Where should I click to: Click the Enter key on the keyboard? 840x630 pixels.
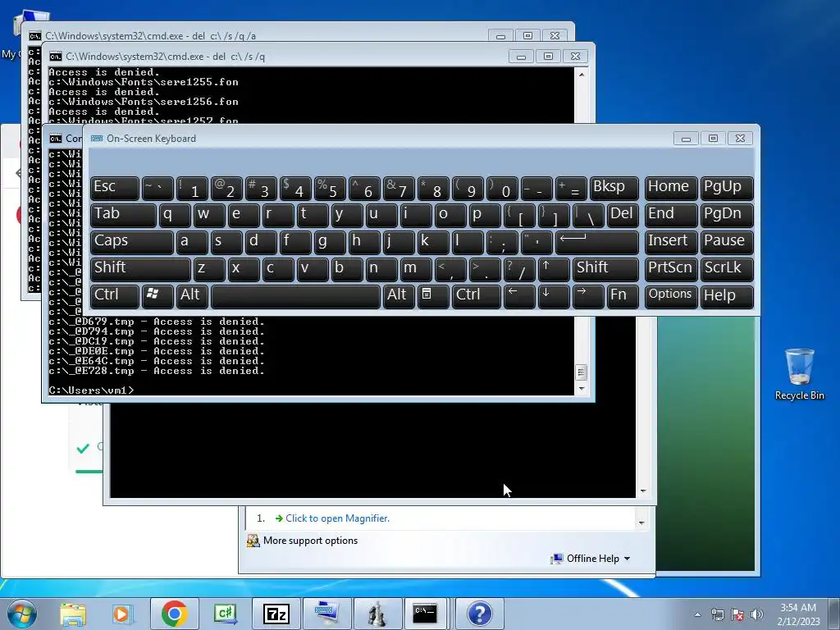[597, 242]
